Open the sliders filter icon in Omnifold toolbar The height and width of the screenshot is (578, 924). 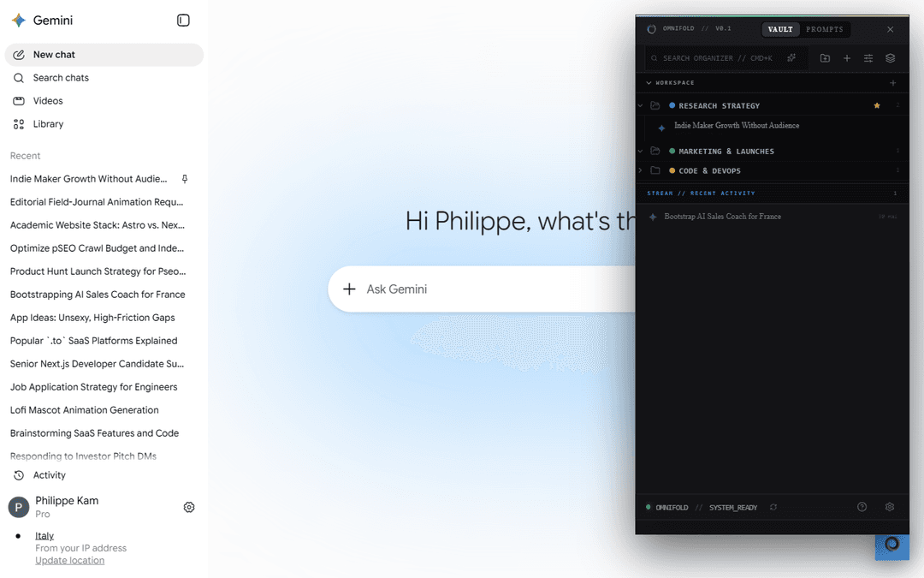click(x=868, y=58)
